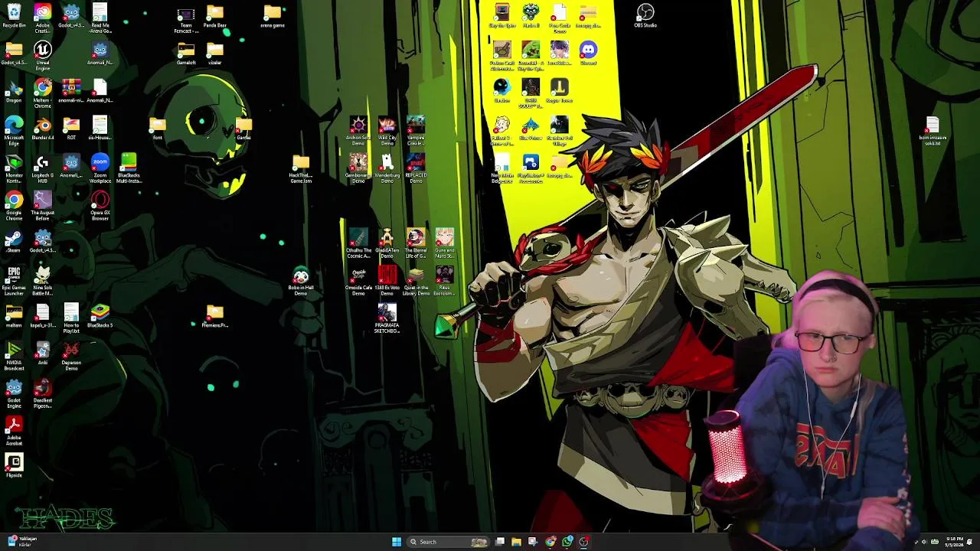980x551 pixels.
Task: Click the Windows Start button
Action: (397, 542)
